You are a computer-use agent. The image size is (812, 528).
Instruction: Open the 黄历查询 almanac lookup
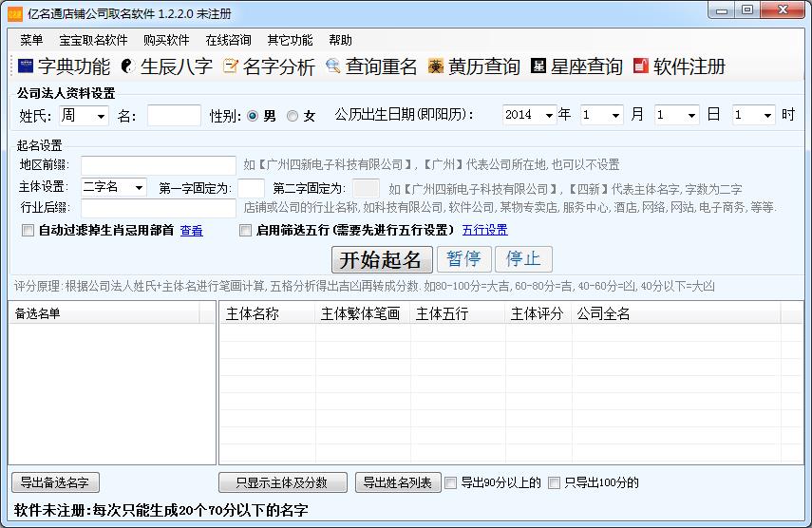[474, 66]
